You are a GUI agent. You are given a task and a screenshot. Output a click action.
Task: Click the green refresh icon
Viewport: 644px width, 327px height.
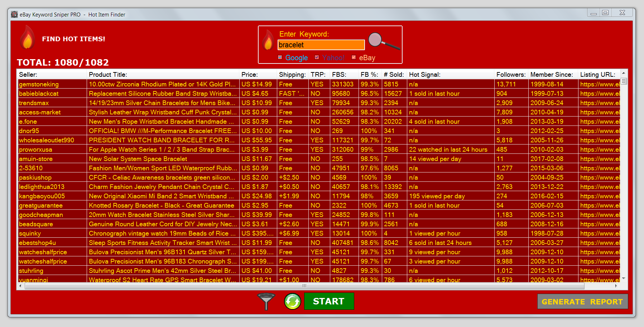293,301
